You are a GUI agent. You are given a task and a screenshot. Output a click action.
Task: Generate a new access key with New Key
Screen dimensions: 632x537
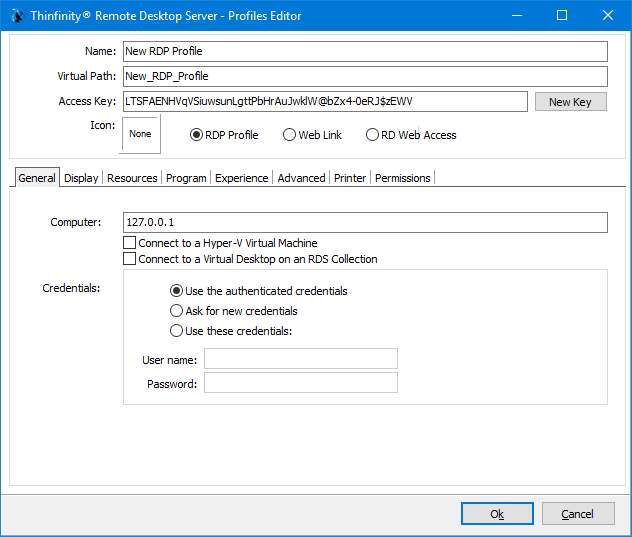coord(570,102)
